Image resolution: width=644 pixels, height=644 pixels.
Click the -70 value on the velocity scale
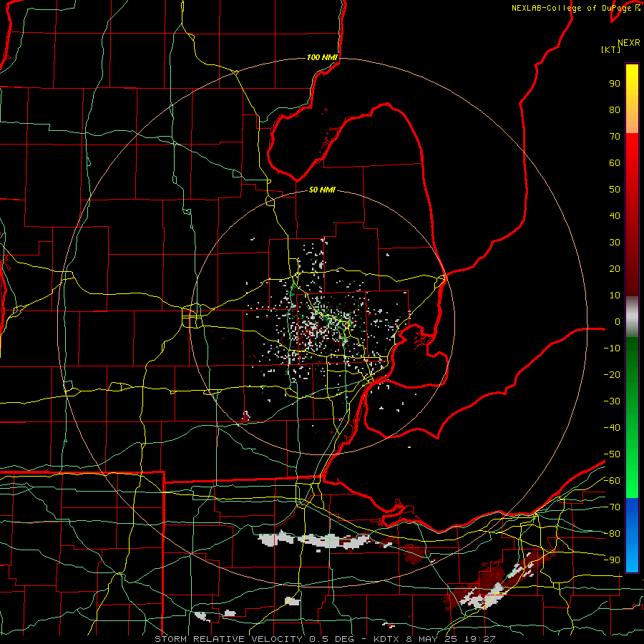tap(612, 507)
